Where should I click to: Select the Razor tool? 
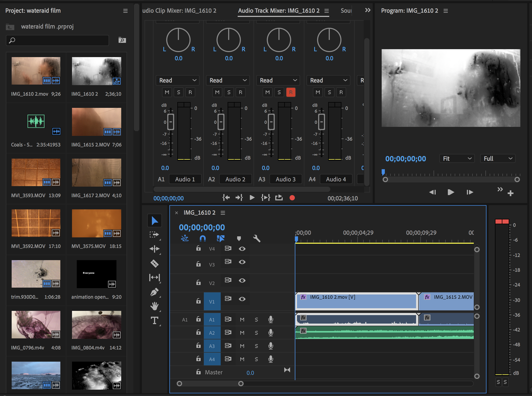[x=154, y=263]
